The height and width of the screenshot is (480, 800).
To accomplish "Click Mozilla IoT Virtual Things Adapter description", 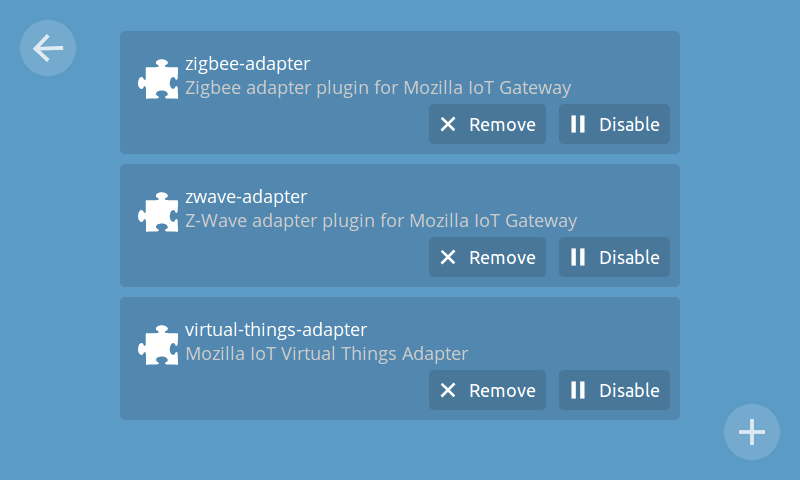I will tap(327, 353).
